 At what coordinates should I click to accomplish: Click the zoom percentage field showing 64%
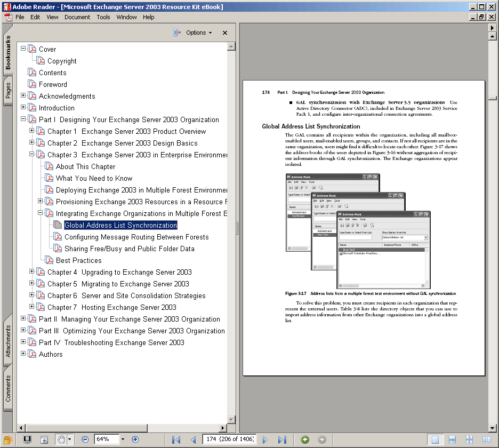click(x=107, y=439)
